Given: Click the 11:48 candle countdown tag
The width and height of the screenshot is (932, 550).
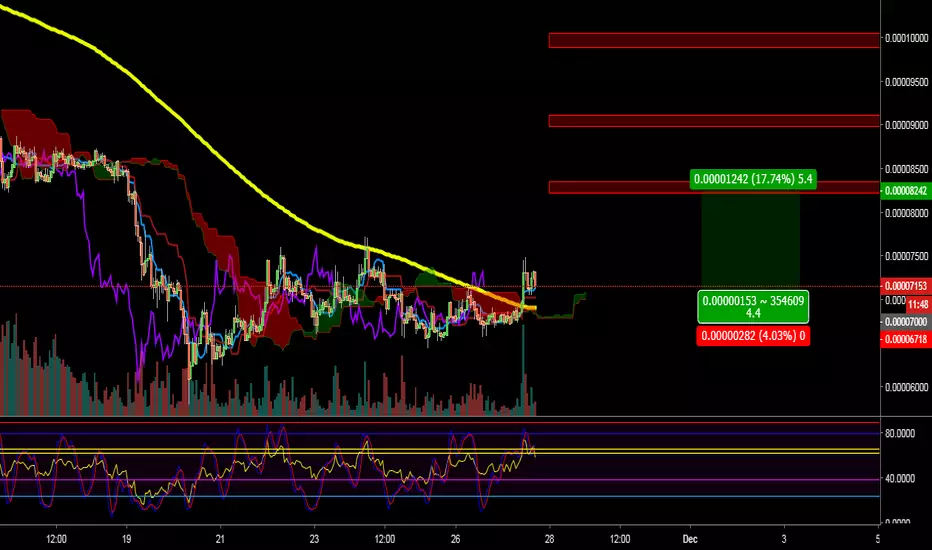Looking at the screenshot, I should click(x=918, y=304).
